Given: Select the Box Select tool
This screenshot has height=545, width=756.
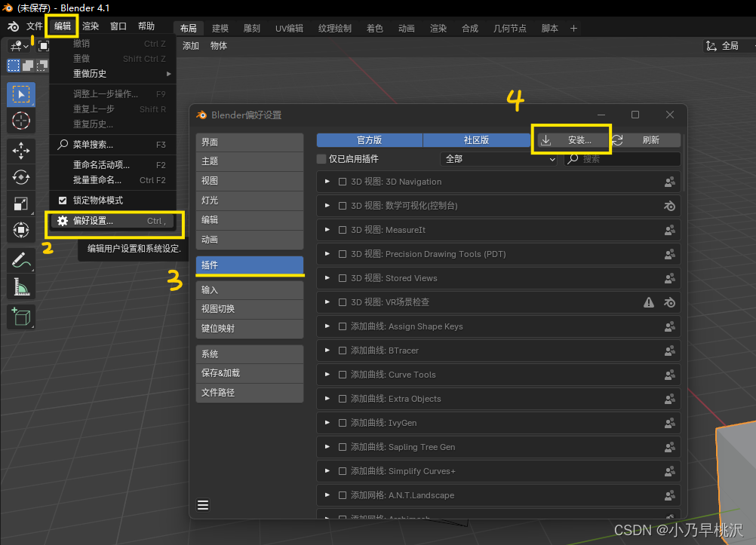Looking at the screenshot, I should click(x=20, y=94).
